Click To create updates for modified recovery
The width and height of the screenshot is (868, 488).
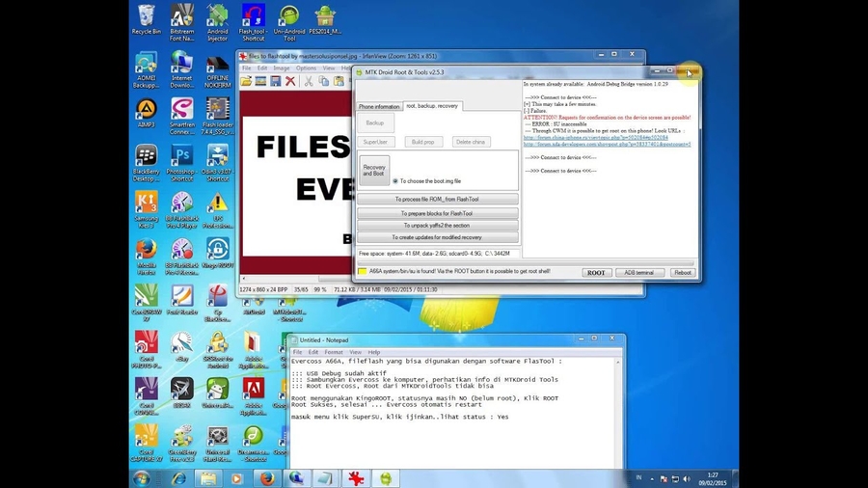pos(437,237)
